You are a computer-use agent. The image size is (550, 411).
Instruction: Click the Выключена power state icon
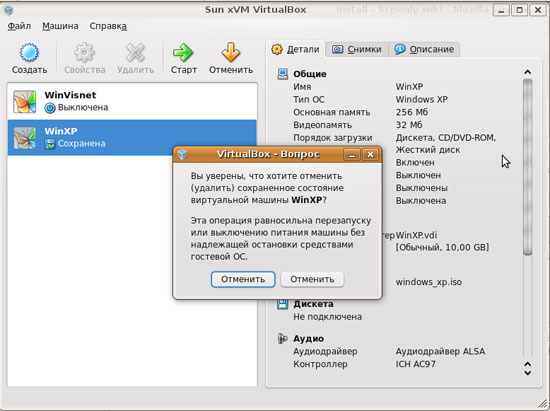(50, 108)
